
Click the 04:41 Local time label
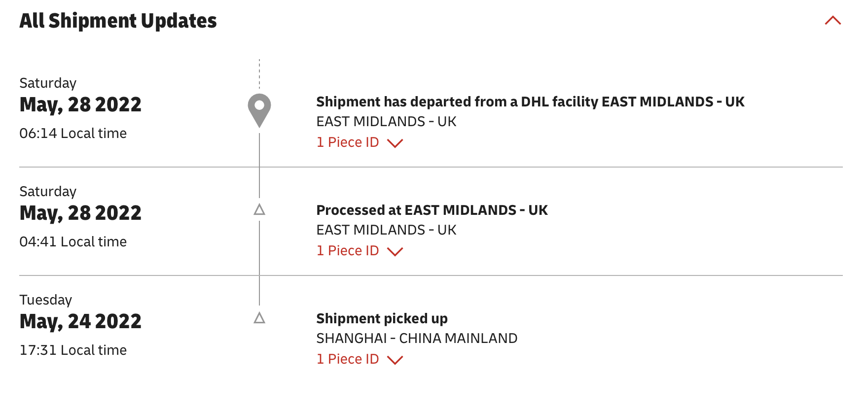coord(73,241)
